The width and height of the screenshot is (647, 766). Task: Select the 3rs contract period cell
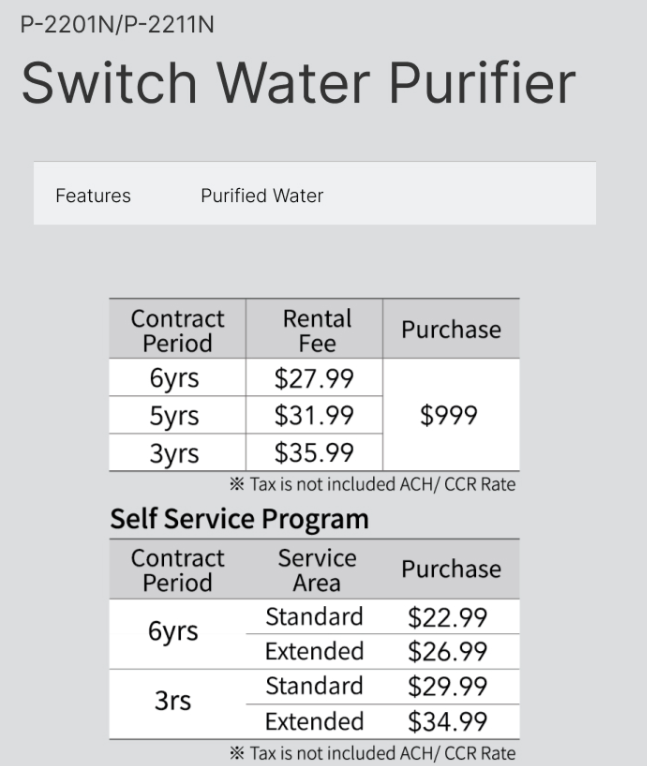[x=174, y=702]
